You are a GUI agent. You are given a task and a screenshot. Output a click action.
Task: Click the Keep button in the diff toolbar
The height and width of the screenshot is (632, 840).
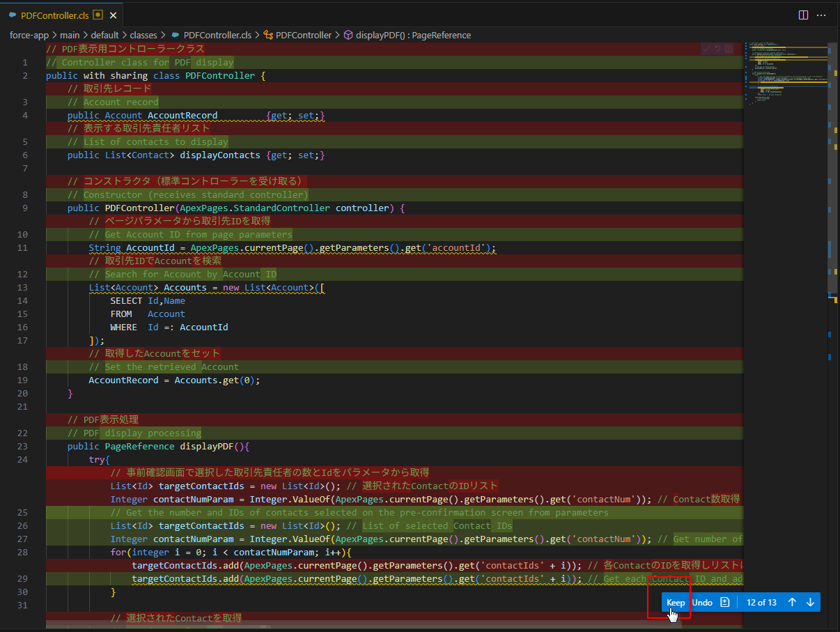tap(675, 602)
